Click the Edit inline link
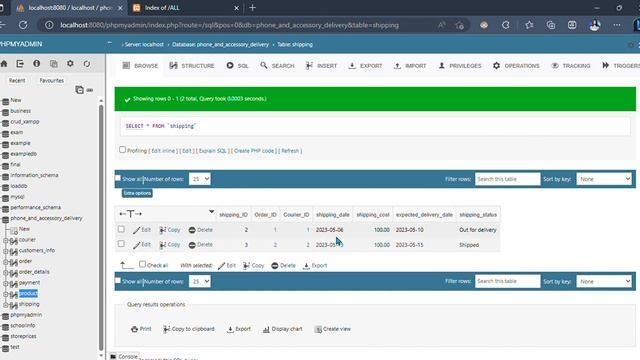This screenshot has width=640, height=360. pos(163,151)
